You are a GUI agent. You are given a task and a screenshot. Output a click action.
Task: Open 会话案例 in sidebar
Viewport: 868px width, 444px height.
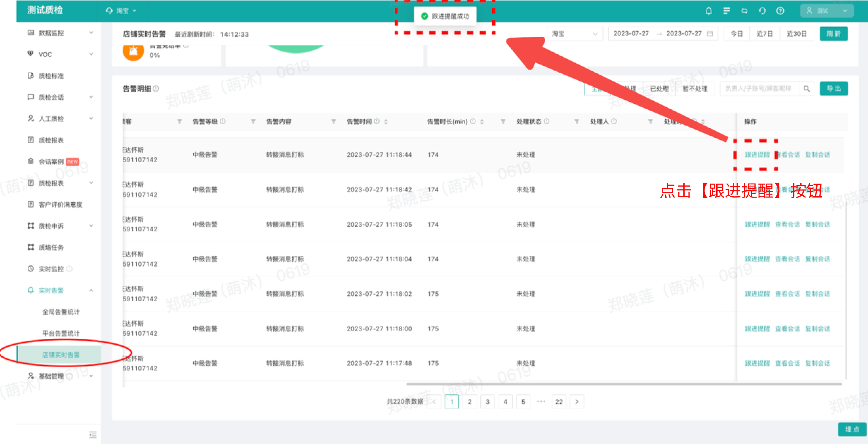pos(51,162)
